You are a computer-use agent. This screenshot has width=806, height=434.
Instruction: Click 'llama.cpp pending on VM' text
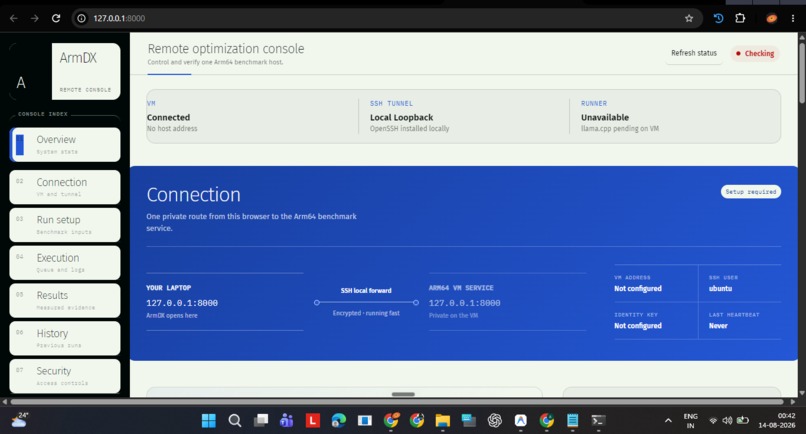point(620,129)
